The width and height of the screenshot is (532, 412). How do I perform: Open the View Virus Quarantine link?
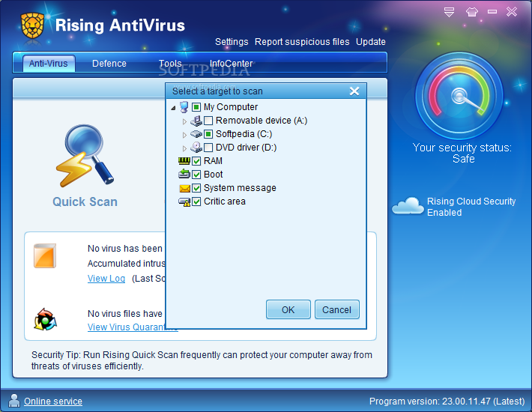coord(133,327)
